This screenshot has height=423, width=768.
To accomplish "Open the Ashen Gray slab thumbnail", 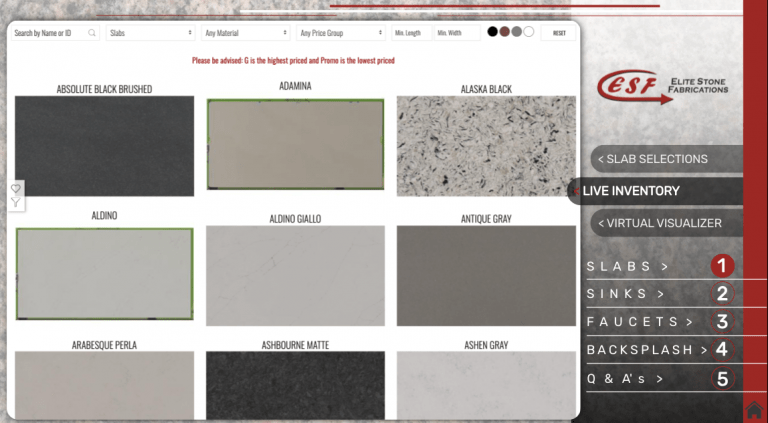I will (486, 385).
